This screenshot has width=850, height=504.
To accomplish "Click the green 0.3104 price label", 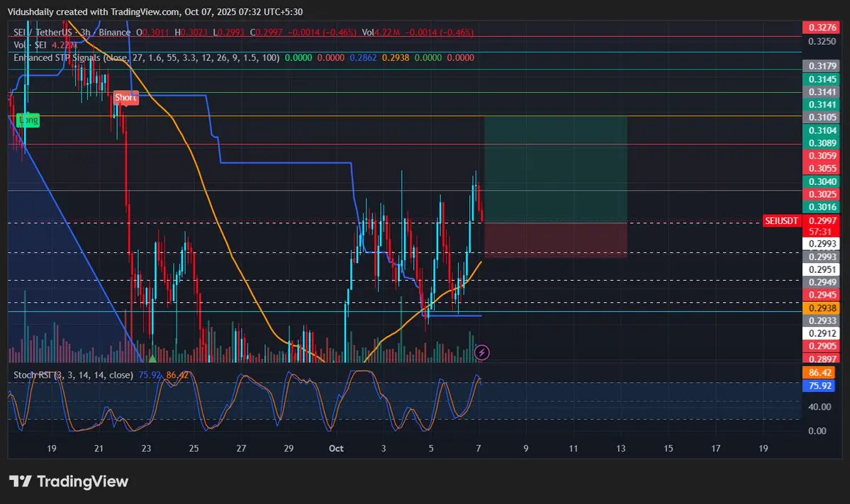I will [x=822, y=130].
